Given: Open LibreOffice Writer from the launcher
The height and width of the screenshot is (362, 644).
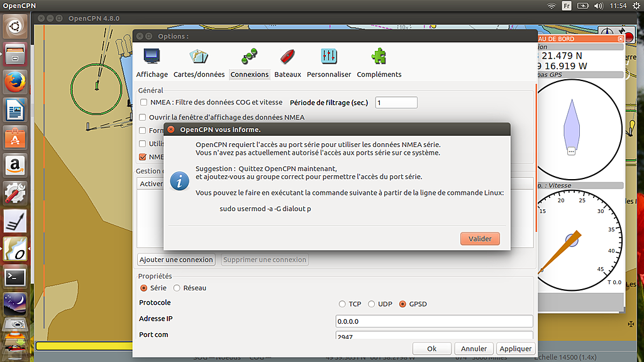Looking at the screenshot, I should tap(15, 111).
